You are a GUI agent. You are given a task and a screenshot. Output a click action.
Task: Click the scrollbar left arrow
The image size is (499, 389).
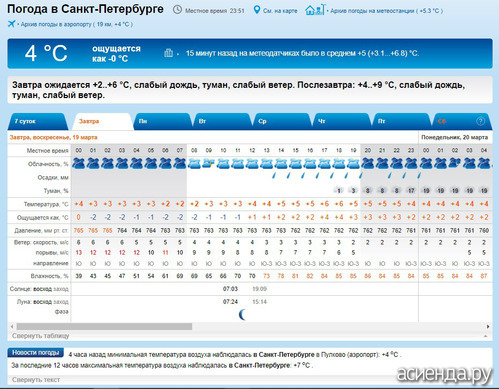(12, 326)
